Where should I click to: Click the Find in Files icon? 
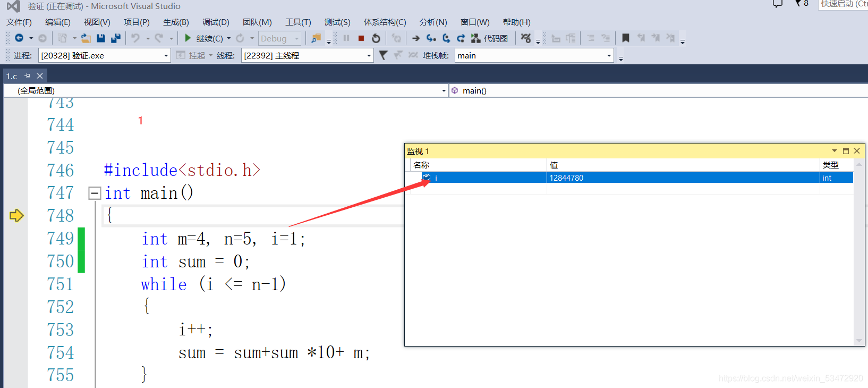point(316,38)
